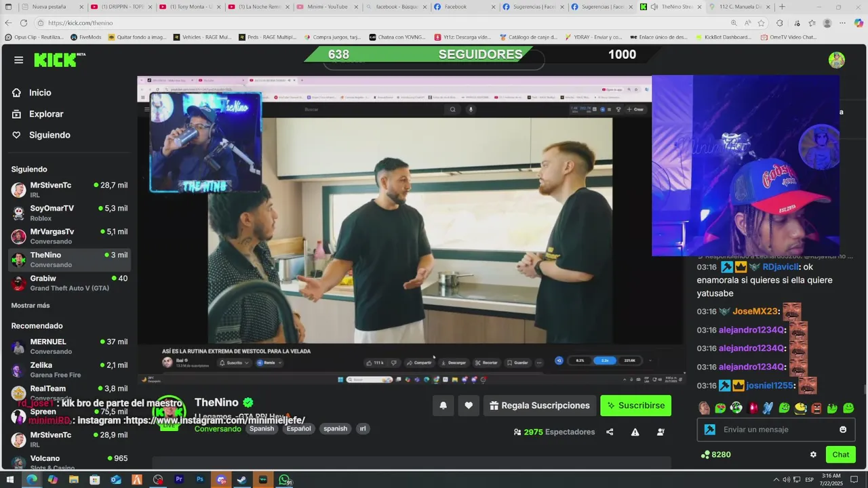Open the user profile avatar menu

pos(837,60)
